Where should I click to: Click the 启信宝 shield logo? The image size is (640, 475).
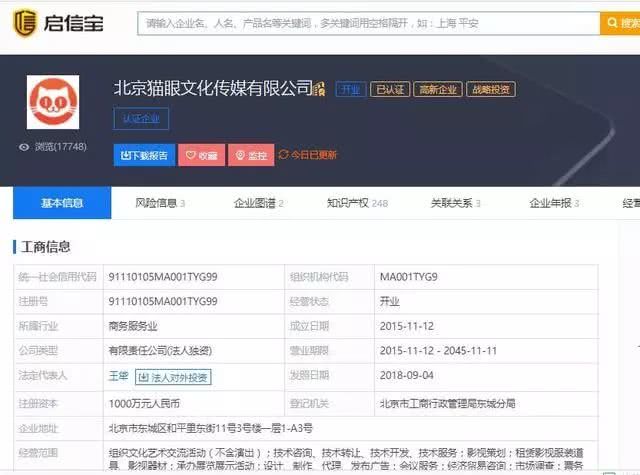pos(25,22)
